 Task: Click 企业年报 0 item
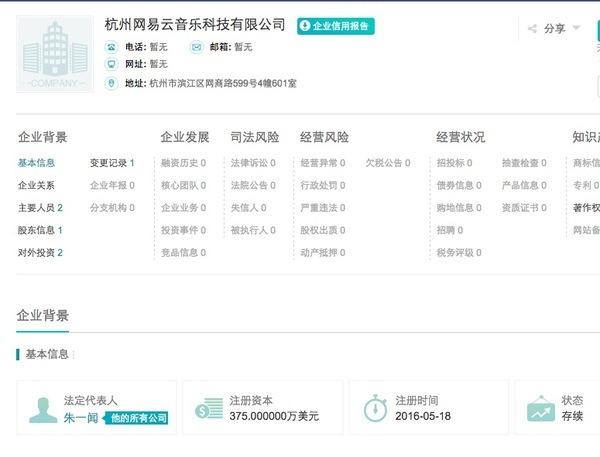pyautogui.click(x=112, y=185)
